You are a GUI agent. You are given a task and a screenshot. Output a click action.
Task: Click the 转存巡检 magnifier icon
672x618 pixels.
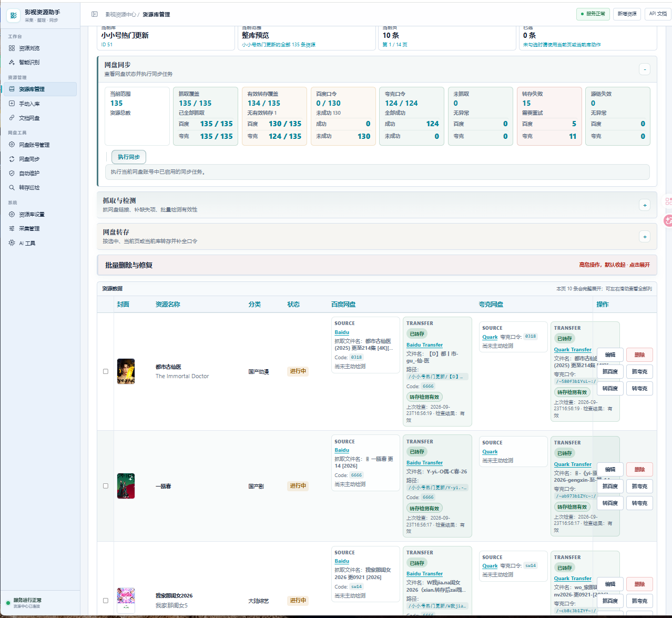12,187
